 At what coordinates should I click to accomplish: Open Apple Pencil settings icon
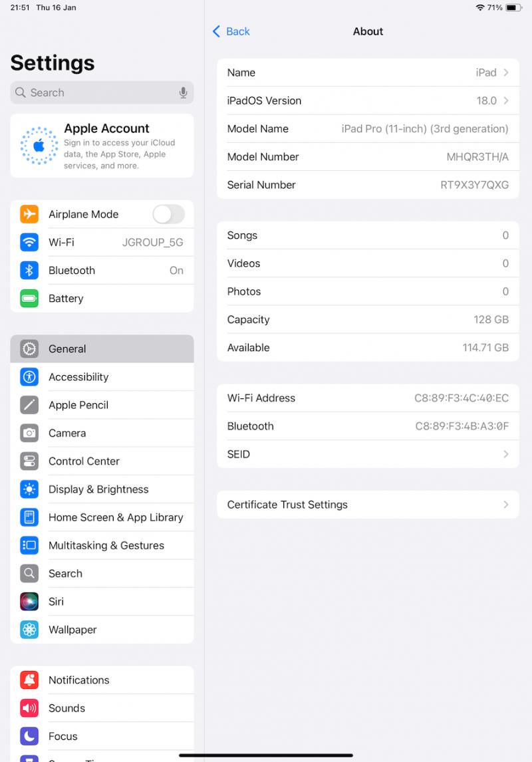[29, 405]
